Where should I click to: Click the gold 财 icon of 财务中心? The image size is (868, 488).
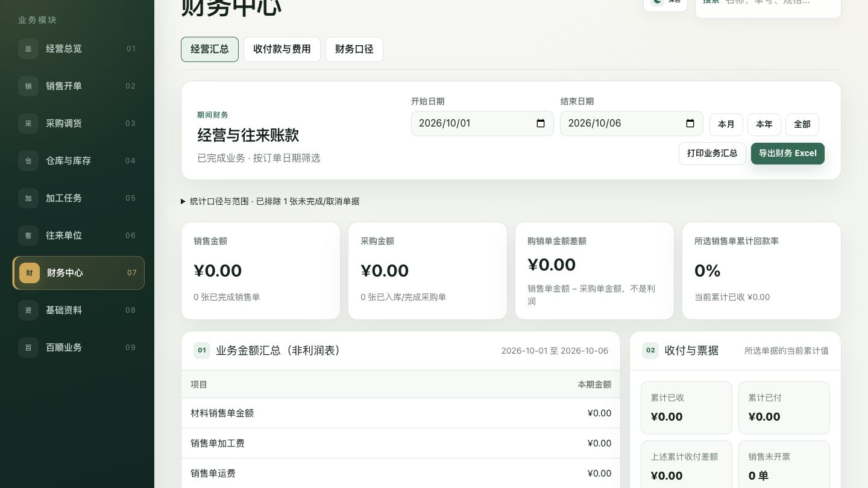[30, 273]
